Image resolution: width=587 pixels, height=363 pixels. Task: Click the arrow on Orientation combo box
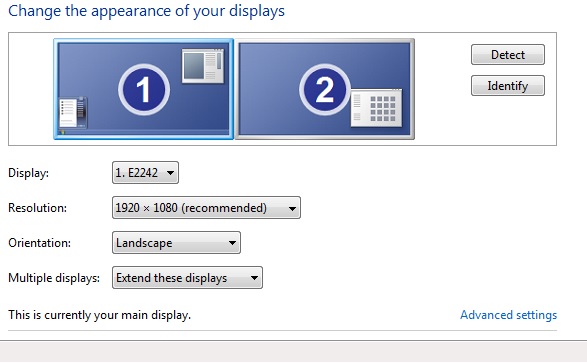[232, 243]
